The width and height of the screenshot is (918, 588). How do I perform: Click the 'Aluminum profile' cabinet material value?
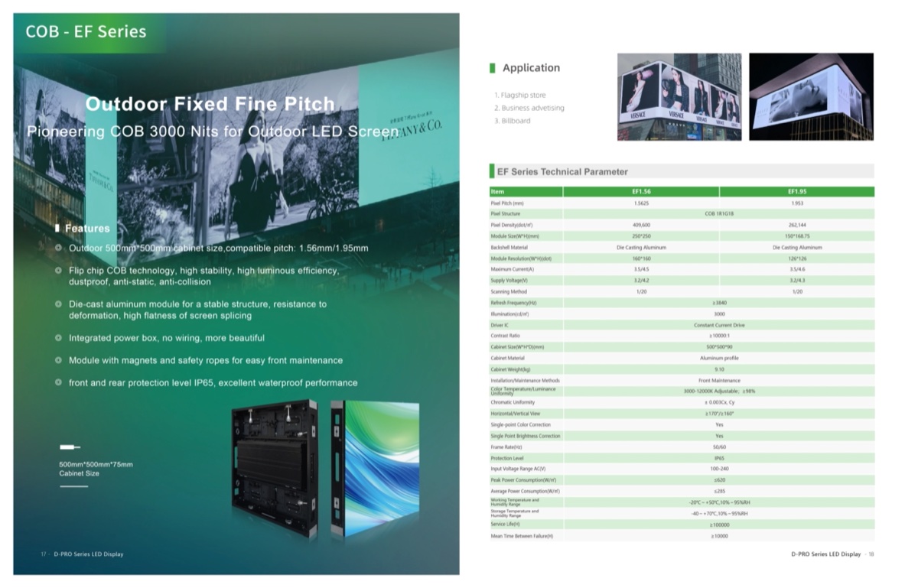pyautogui.click(x=719, y=359)
